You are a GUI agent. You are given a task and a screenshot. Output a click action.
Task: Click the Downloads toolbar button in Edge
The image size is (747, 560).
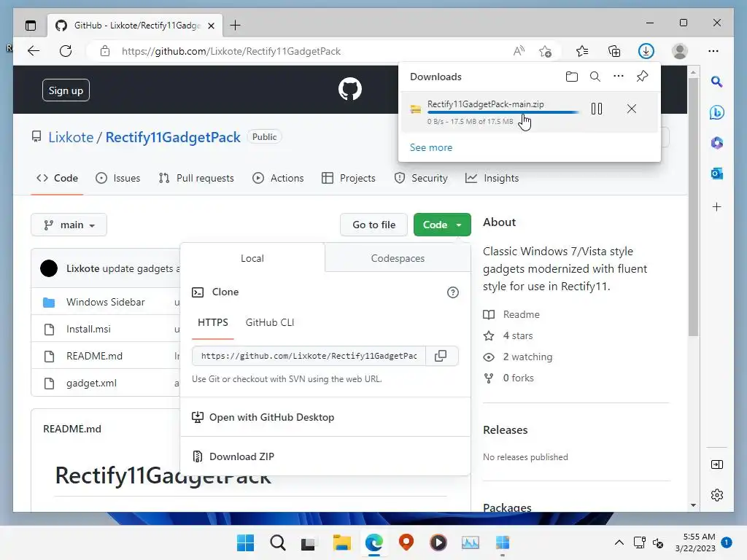[646, 51]
